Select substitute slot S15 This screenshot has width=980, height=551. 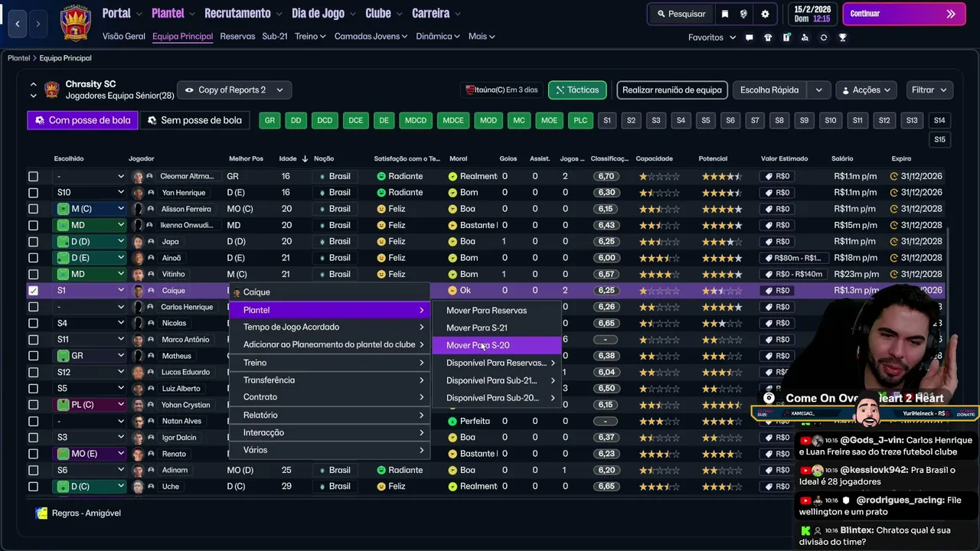tap(939, 139)
